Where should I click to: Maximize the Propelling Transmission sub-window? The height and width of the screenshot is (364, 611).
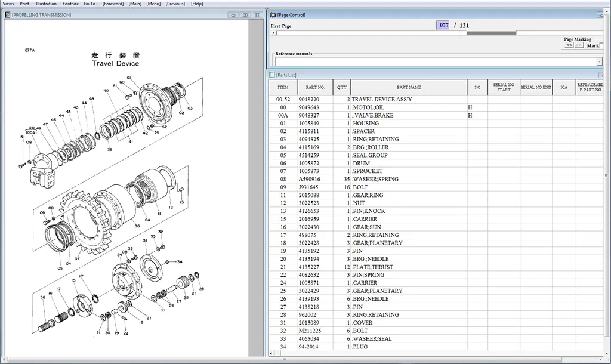(245, 14)
